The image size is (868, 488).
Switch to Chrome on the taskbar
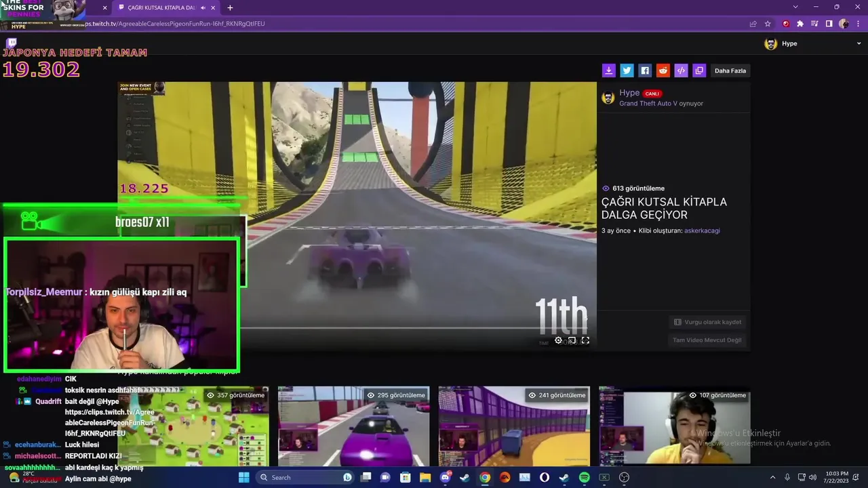click(x=485, y=477)
